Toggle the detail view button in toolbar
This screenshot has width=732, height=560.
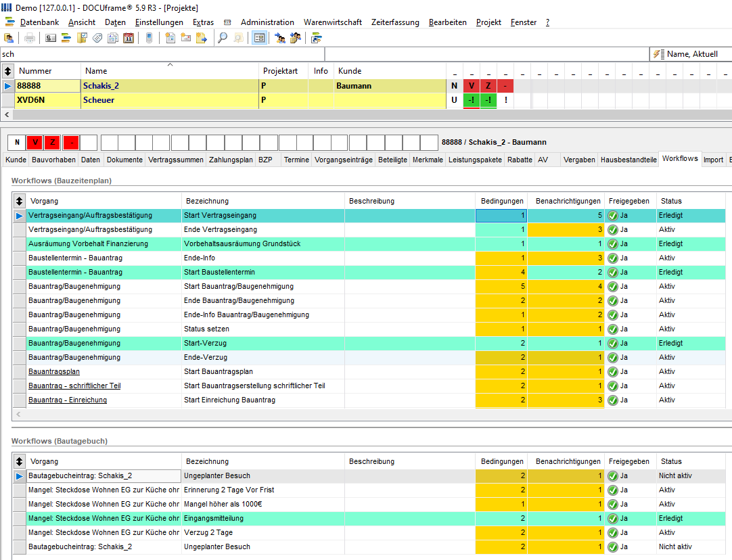pos(259,39)
